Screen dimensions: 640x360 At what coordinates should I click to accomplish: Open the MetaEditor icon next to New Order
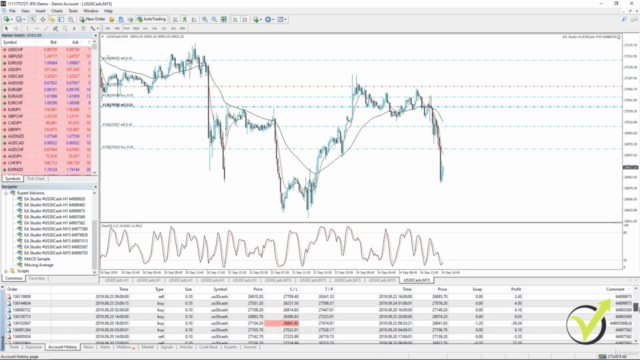point(111,19)
